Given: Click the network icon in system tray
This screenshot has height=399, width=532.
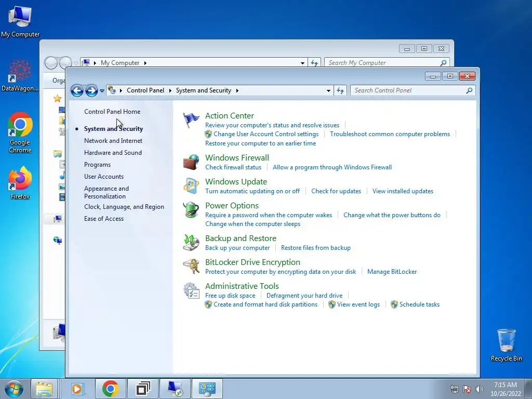Looking at the screenshot, I should (454, 389).
